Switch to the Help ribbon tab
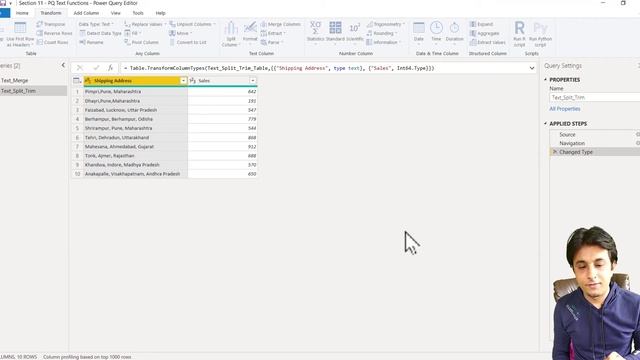The image size is (640, 360). [160, 13]
